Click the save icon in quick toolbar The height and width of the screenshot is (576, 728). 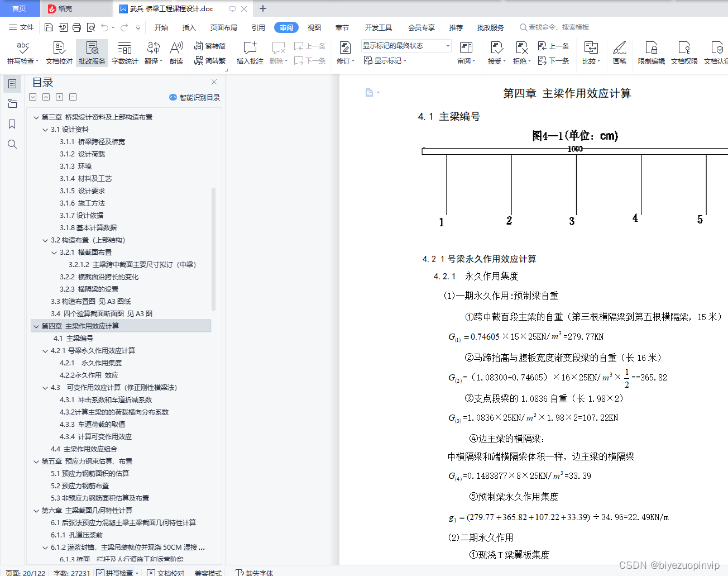[49, 27]
